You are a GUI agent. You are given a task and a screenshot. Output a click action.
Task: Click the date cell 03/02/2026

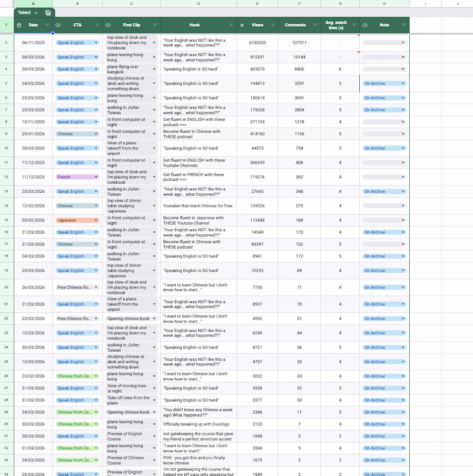click(x=33, y=220)
